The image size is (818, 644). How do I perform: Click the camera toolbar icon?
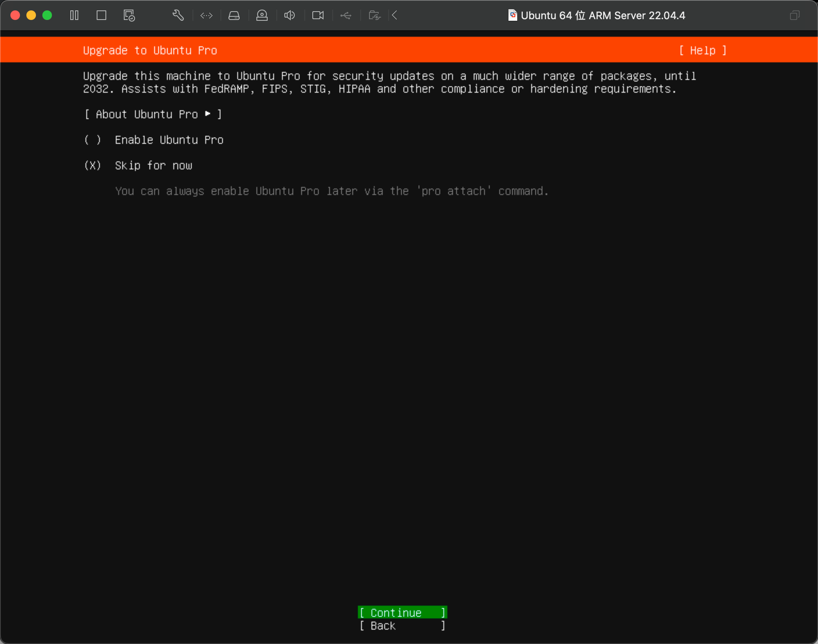pyautogui.click(x=318, y=16)
